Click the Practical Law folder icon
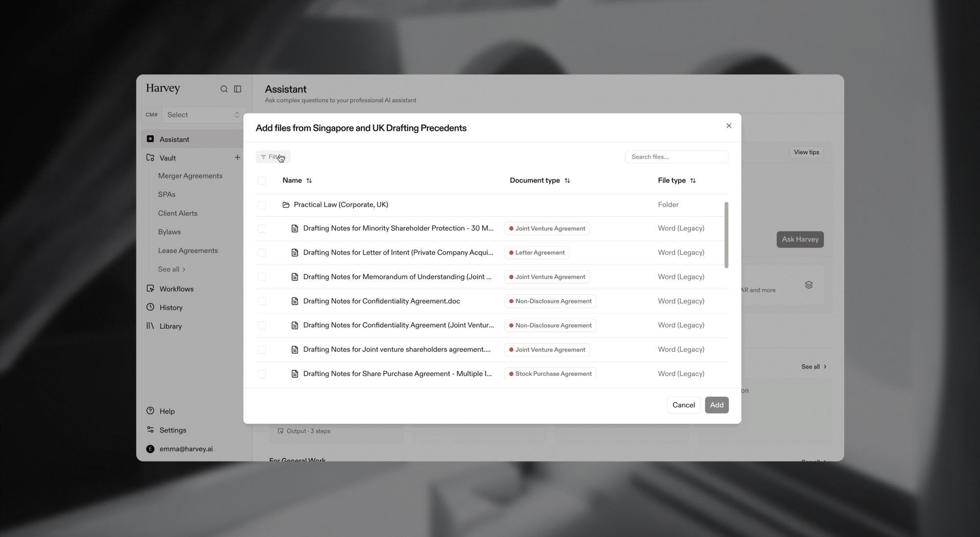The height and width of the screenshot is (537, 980). pos(286,205)
